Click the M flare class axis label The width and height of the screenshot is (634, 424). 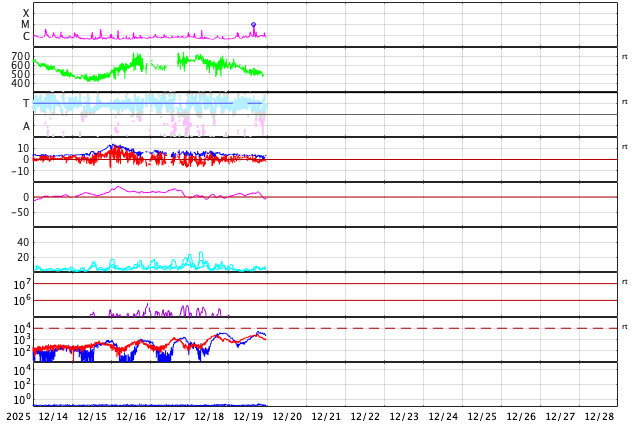[26, 25]
